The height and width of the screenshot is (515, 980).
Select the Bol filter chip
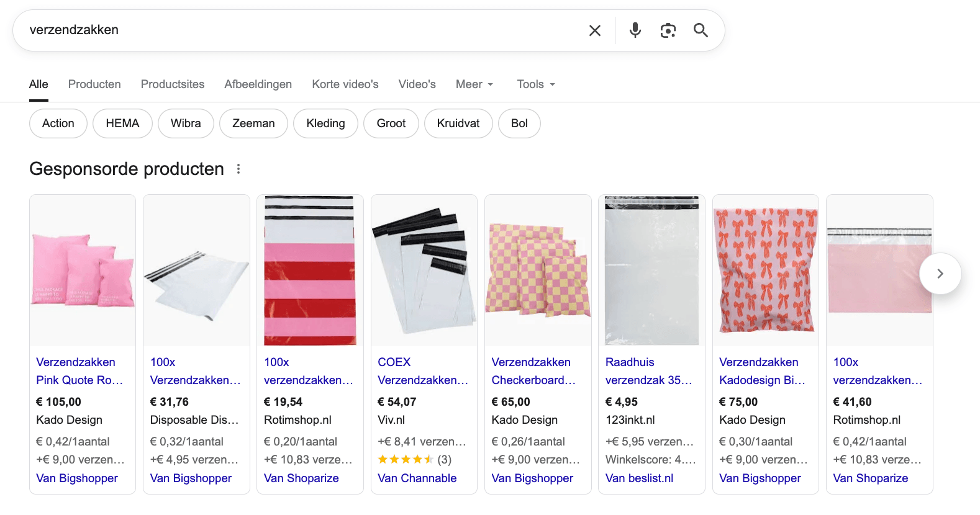click(x=519, y=123)
